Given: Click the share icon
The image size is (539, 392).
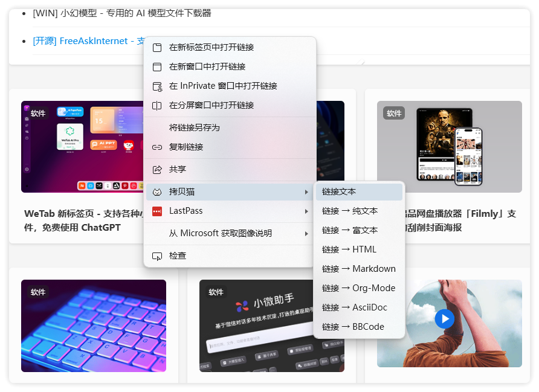Looking at the screenshot, I should coord(157,169).
